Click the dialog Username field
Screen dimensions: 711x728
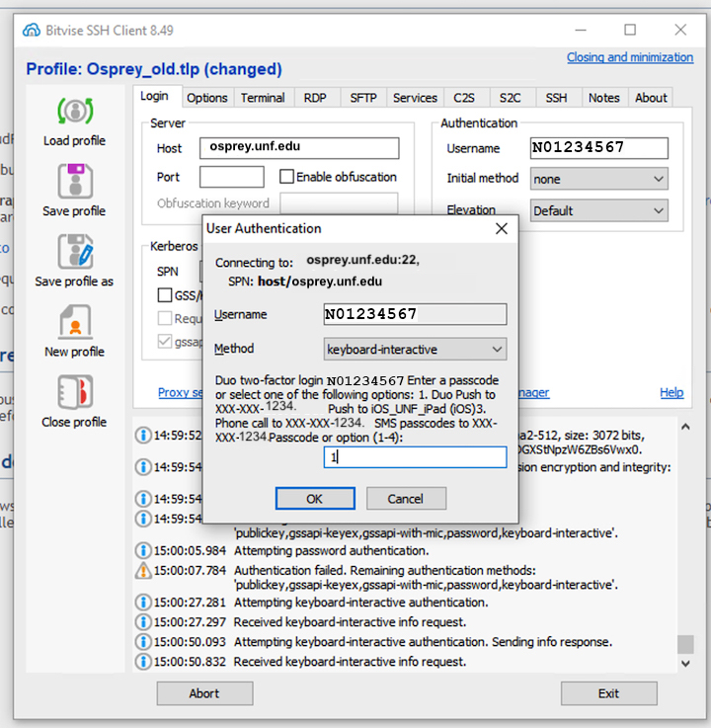(415, 314)
